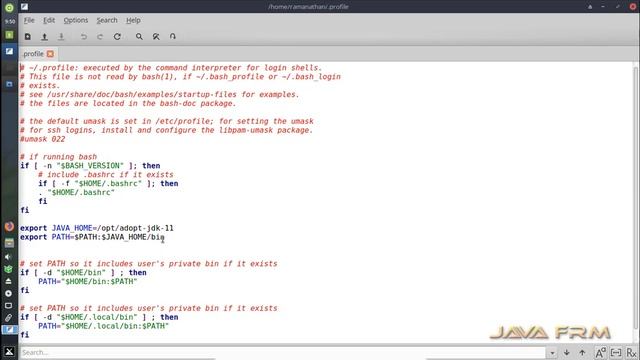Image resolution: width=640 pixels, height=360 pixels.
Task: Click into the Search text field
Action: [x=283, y=352]
